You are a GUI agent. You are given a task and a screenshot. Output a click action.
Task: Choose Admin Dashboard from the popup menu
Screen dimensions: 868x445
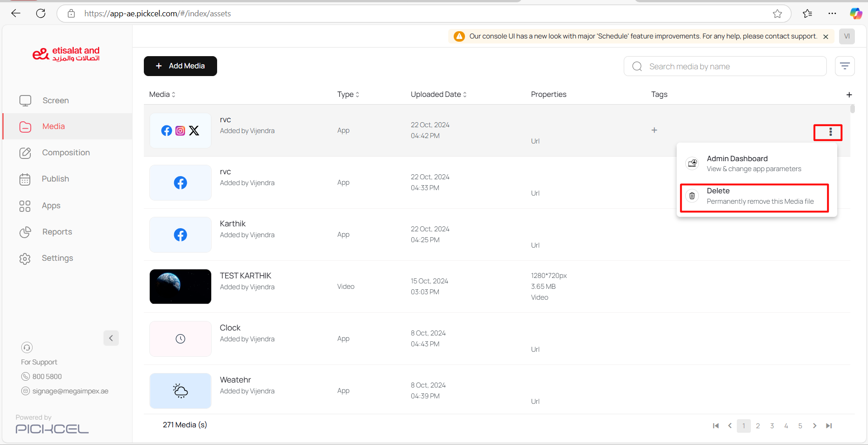tap(754, 163)
